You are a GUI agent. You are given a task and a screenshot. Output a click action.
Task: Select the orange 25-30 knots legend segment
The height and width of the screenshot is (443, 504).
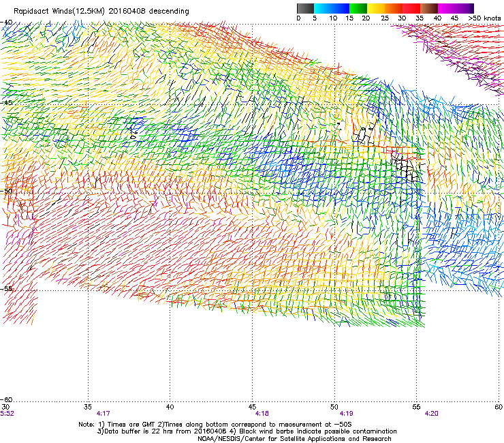394,8
